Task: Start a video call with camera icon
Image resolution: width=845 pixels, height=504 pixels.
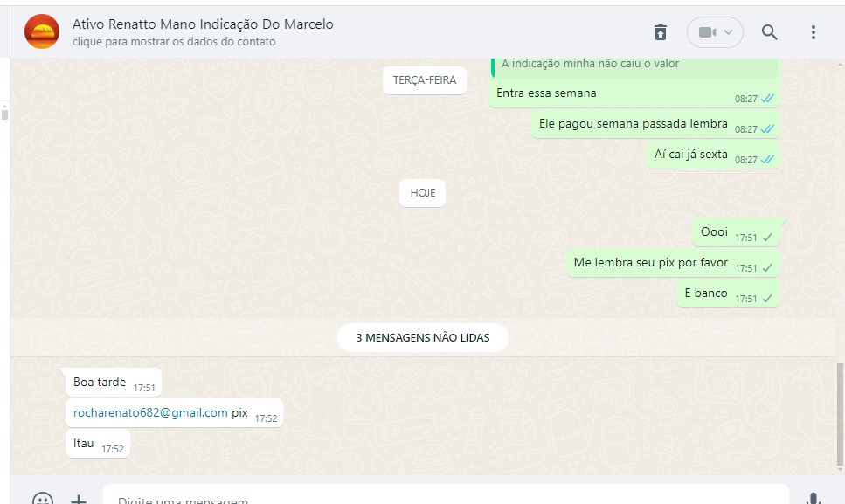Action: click(706, 32)
